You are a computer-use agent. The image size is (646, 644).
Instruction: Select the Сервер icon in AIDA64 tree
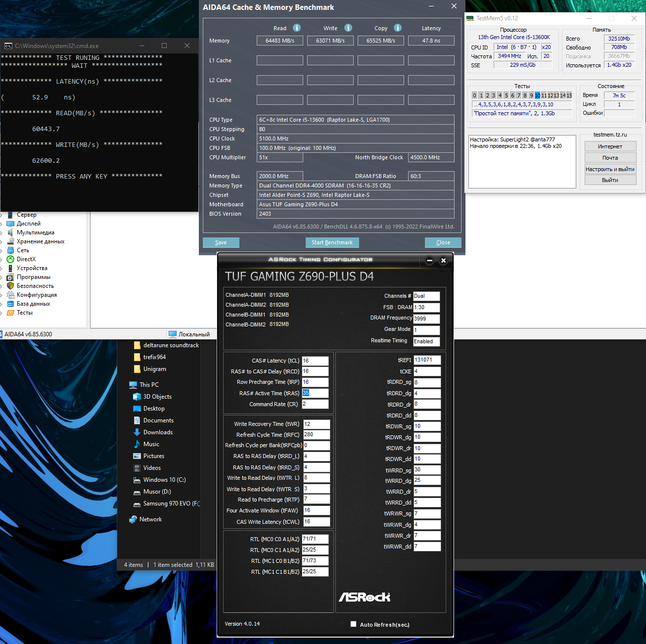pos(10,215)
